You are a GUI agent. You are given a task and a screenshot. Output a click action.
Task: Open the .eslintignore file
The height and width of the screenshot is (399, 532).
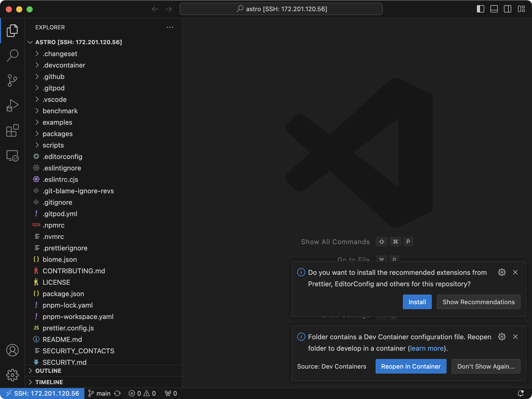[x=103, y=168]
